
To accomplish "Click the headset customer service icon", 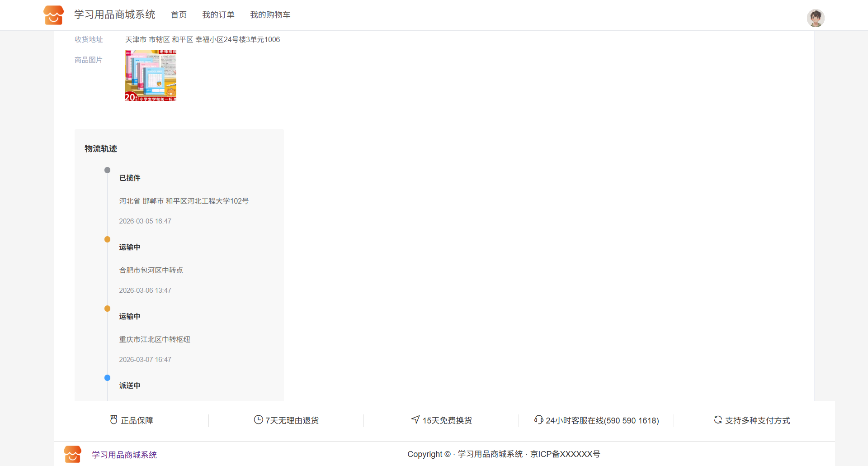I will click(538, 420).
